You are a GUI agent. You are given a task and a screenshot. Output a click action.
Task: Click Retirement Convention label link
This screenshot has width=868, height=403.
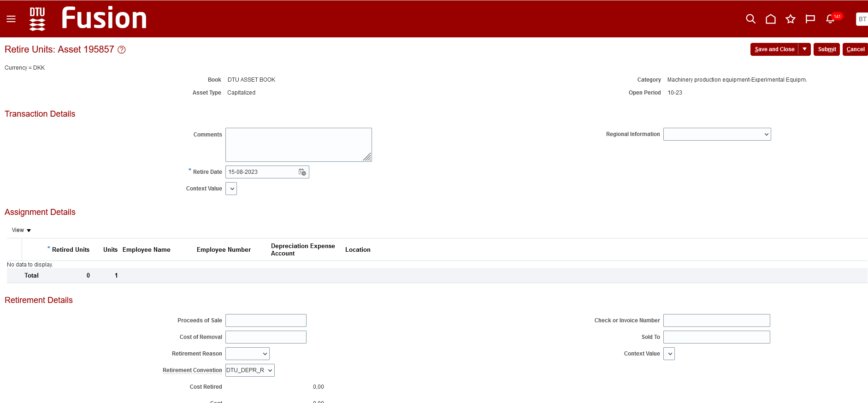coord(192,370)
